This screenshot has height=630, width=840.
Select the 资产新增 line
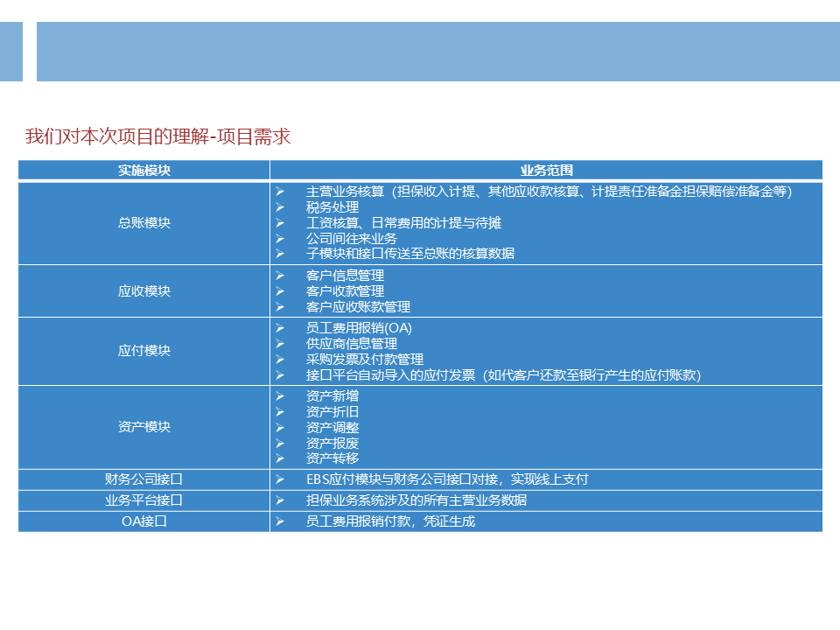[x=332, y=395]
